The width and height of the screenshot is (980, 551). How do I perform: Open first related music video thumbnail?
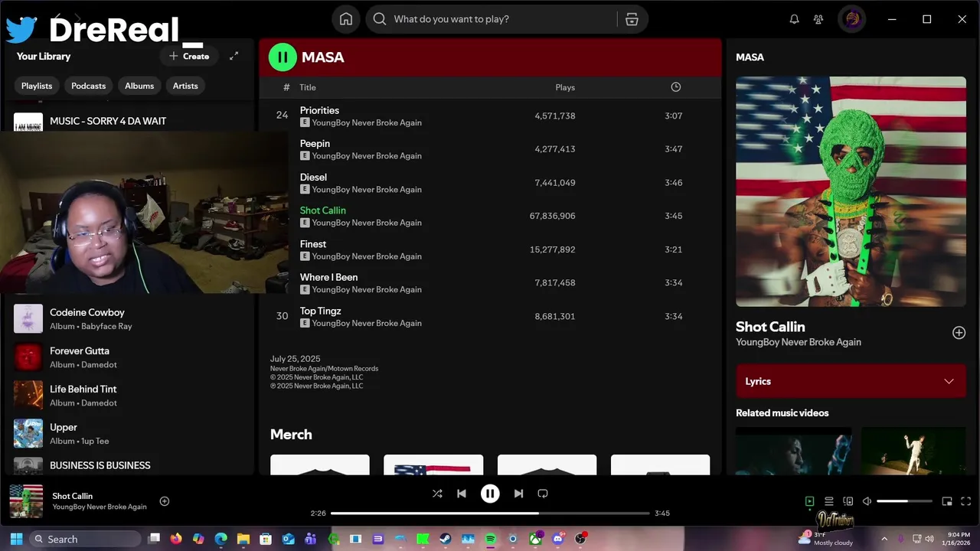pos(794,451)
